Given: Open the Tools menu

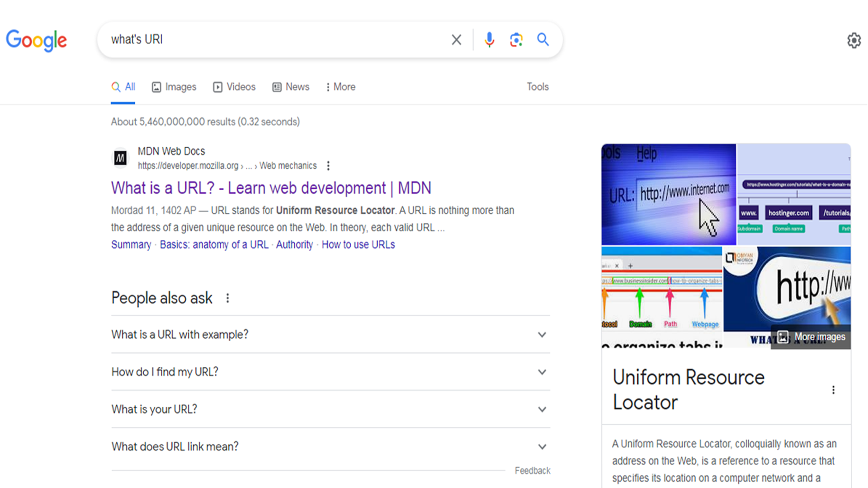Looking at the screenshot, I should [x=538, y=87].
